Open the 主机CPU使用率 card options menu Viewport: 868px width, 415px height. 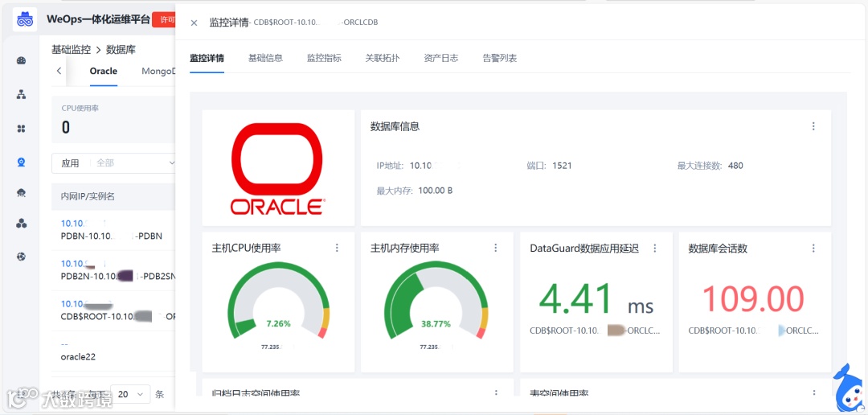pos(337,248)
